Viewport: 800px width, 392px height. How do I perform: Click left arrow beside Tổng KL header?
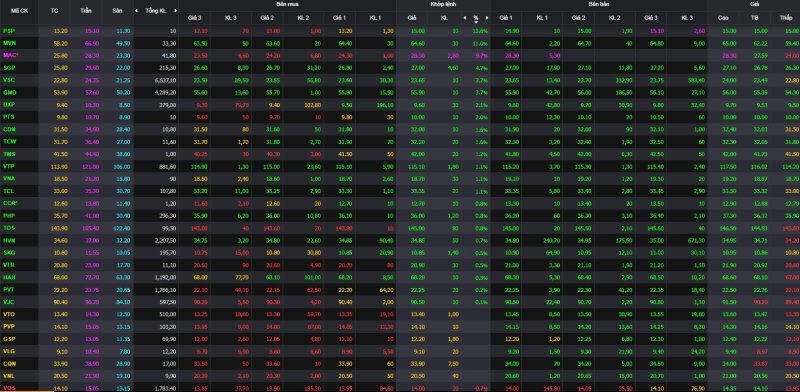click(136, 10)
